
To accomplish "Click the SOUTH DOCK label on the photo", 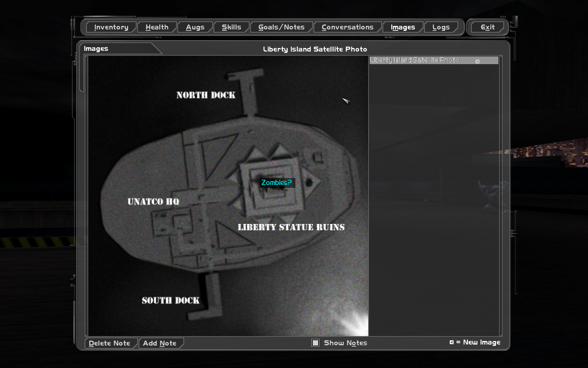I will [170, 300].
